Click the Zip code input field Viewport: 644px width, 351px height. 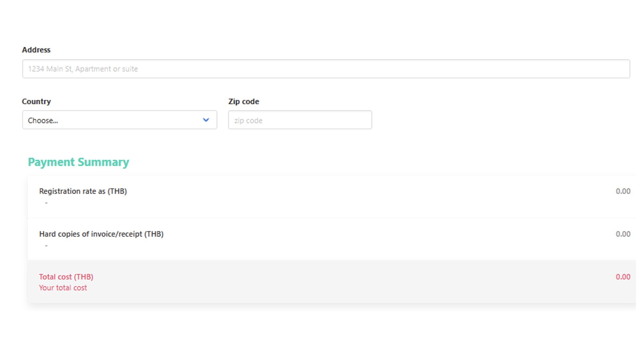[300, 120]
